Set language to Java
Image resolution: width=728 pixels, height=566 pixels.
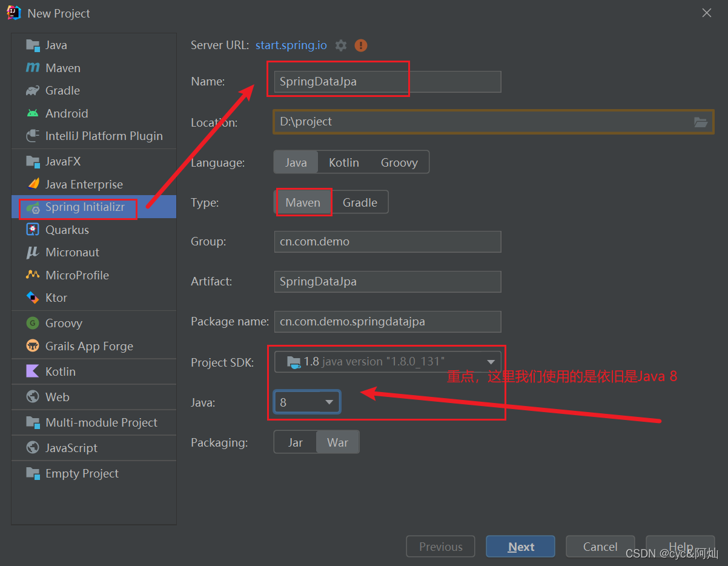(x=296, y=162)
